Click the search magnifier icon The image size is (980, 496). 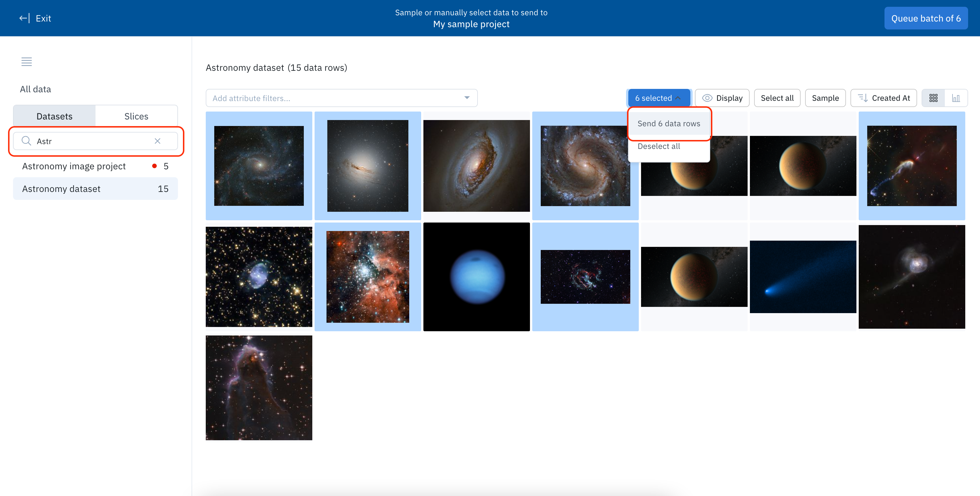(x=26, y=141)
